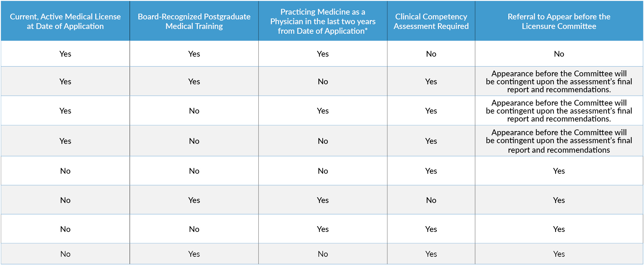
Task: Click first data row's Clinical Competency 'No' cell
Action: 431,54
